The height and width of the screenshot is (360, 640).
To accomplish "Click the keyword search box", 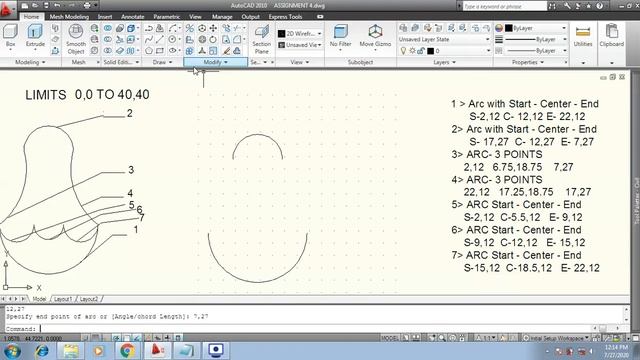I will (504, 6).
